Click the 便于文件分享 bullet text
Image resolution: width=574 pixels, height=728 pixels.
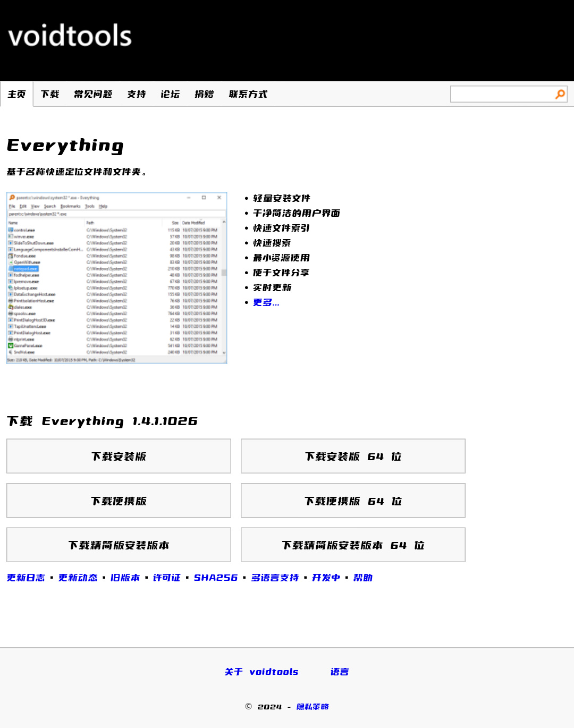(x=282, y=273)
